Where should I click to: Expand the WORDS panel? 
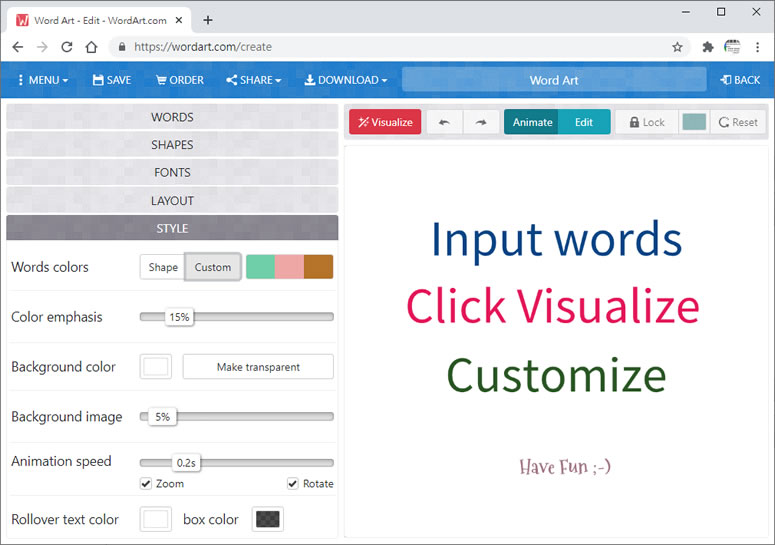(172, 117)
